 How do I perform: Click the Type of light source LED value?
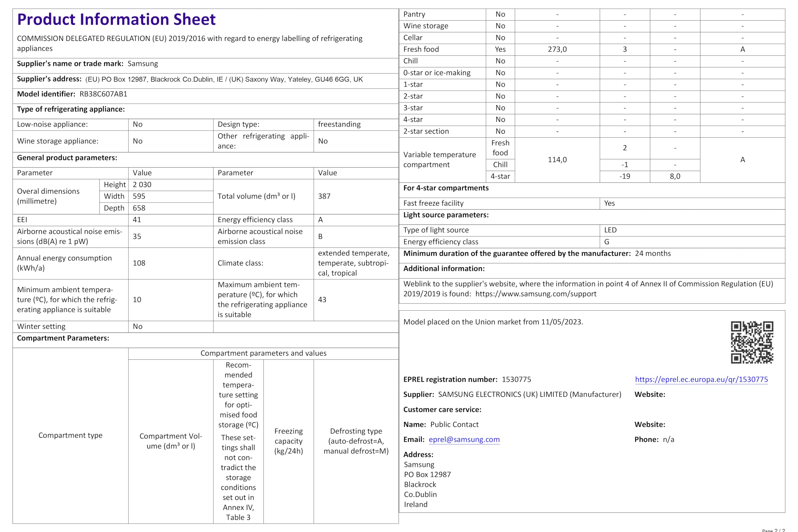click(610, 230)
